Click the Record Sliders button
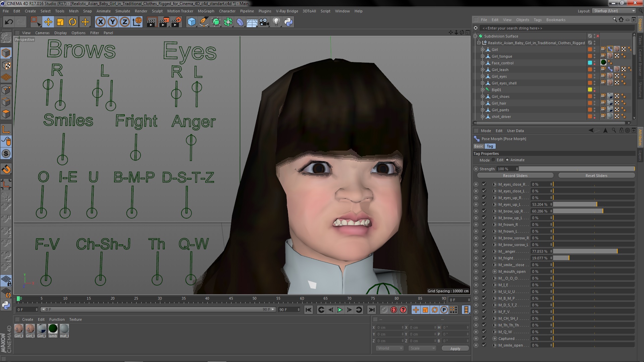This screenshot has height=362, width=644. click(515, 176)
